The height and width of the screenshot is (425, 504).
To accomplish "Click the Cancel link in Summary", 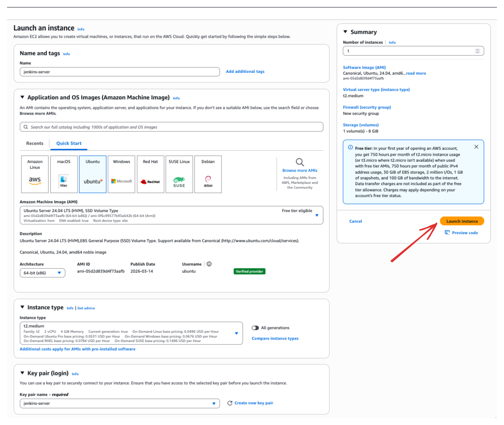I will [356, 222].
